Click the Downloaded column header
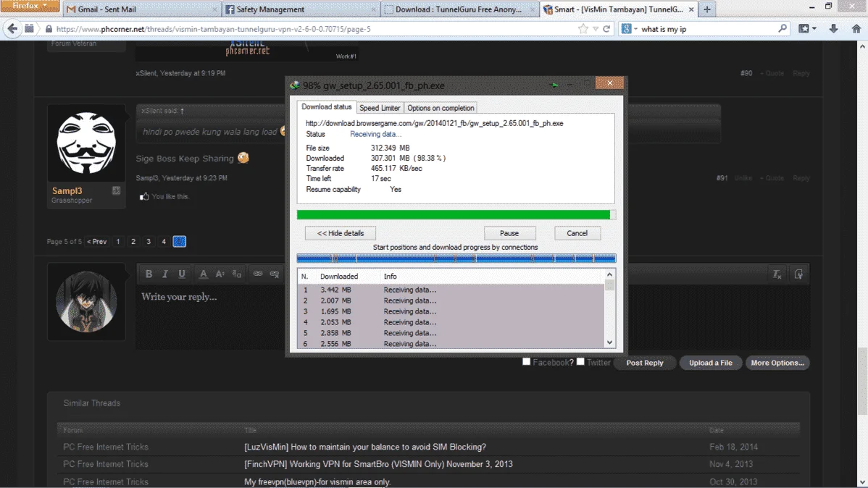The image size is (868, 488). (x=339, y=276)
